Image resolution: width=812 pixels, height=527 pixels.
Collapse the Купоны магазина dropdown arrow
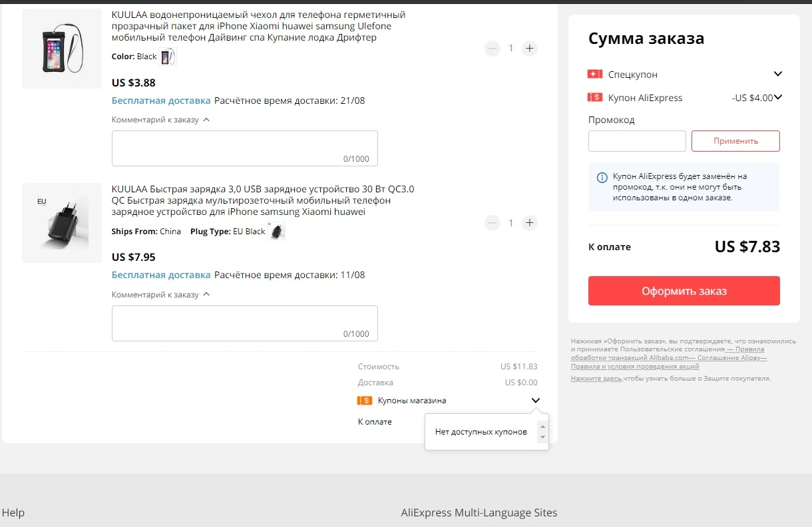(536, 401)
